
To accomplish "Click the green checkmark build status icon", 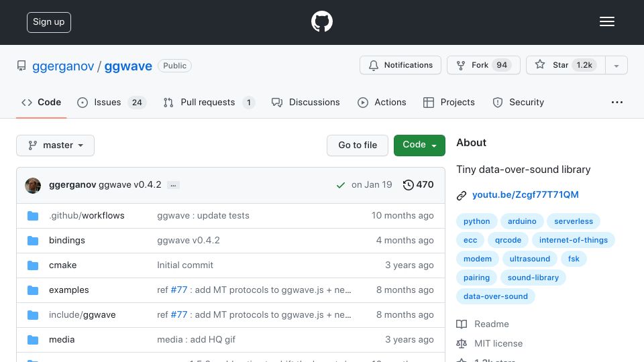I will click(x=341, y=186).
